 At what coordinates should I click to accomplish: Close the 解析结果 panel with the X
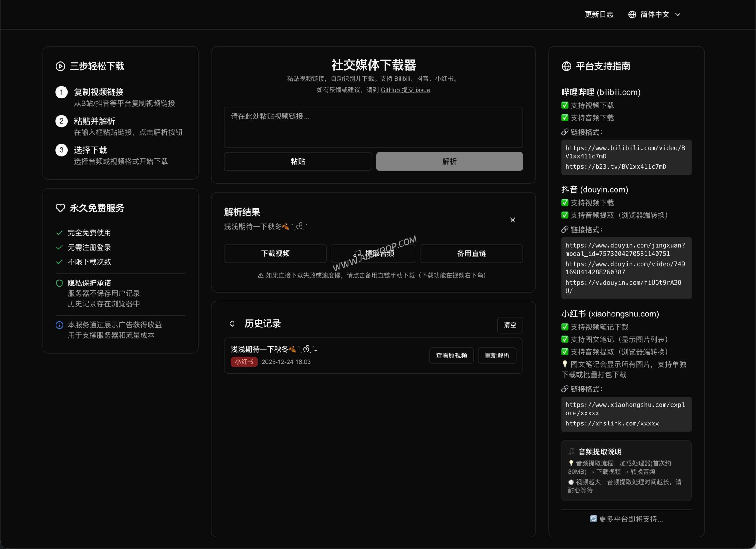[x=512, y=220]
